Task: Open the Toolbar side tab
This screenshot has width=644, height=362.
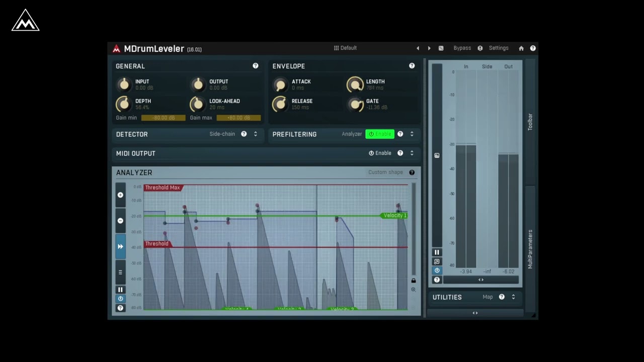Action: [530, 122]
